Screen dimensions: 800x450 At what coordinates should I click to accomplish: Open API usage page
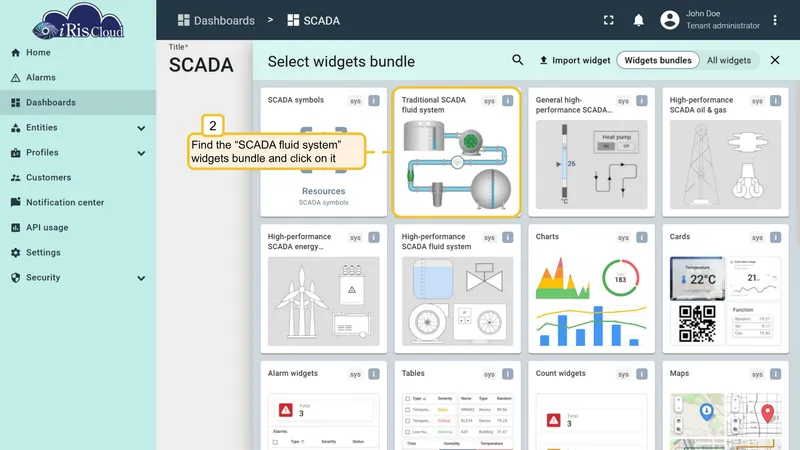pyautogui.click(x=78, y=228)
